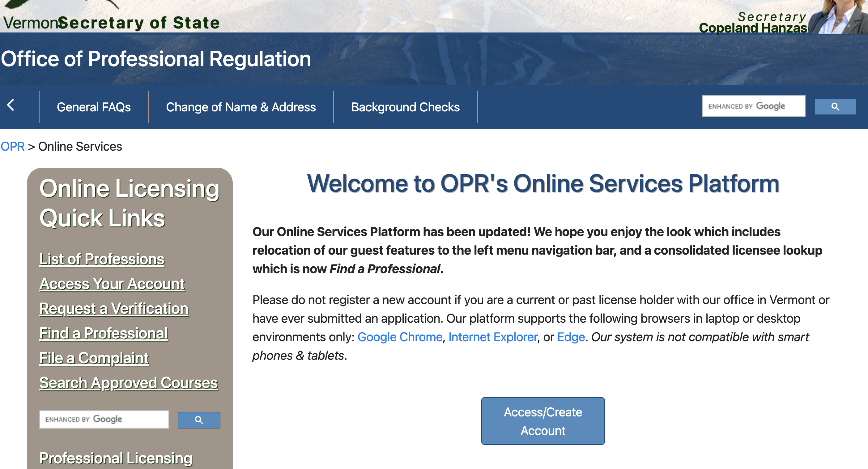Follow the OPR breadcrumb link
Screen dimensions: 868x469
tap(12, 146)
